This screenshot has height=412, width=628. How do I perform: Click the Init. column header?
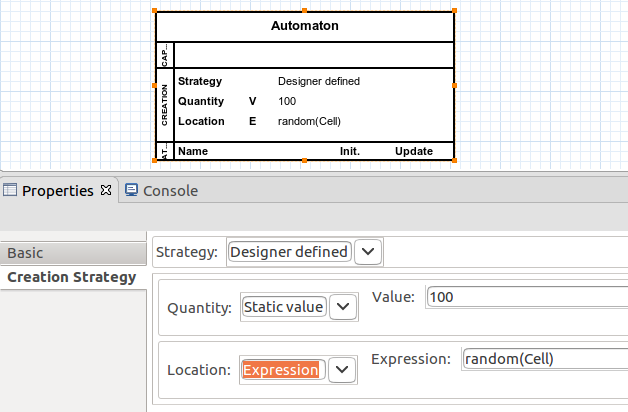coord(350,151)
